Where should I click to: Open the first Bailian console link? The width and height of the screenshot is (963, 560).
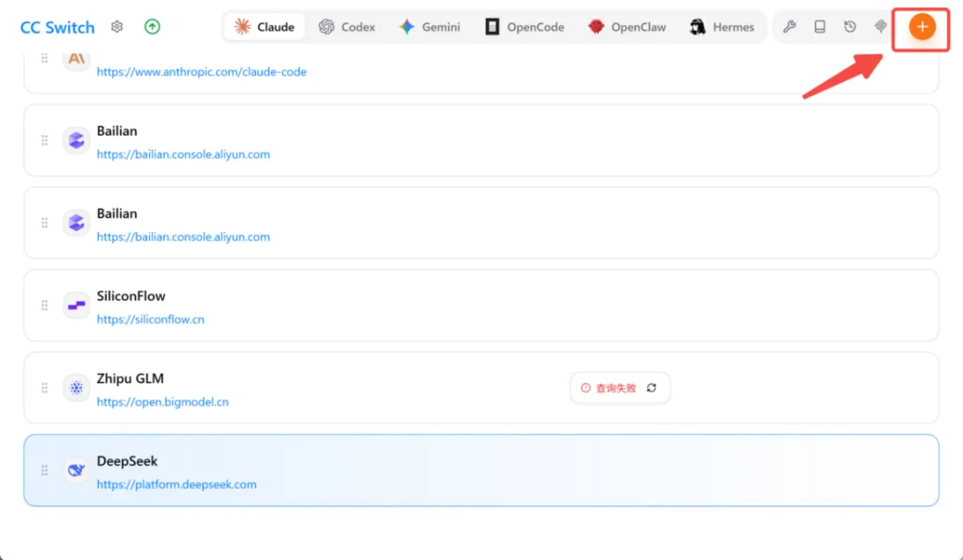183,154
